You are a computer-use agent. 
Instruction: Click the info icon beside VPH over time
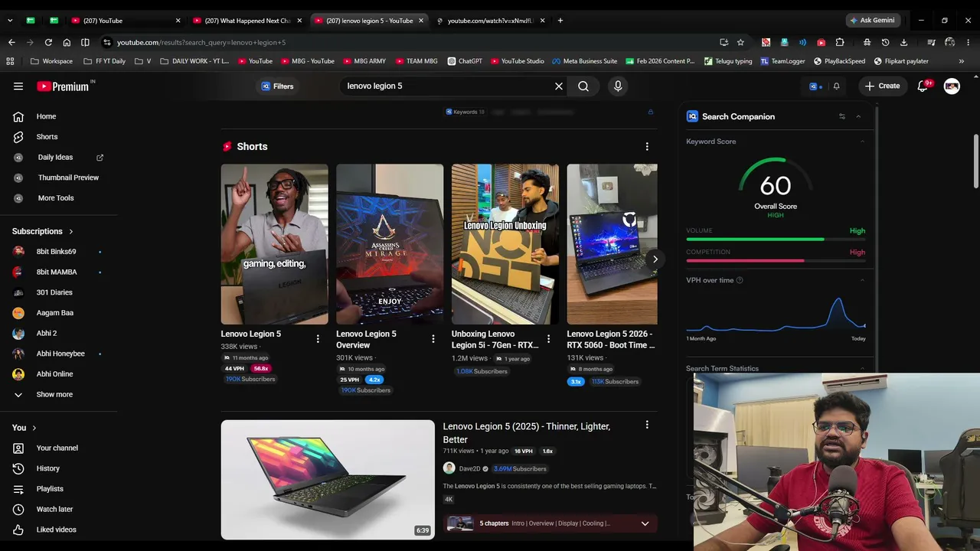(x=740, y=280)
